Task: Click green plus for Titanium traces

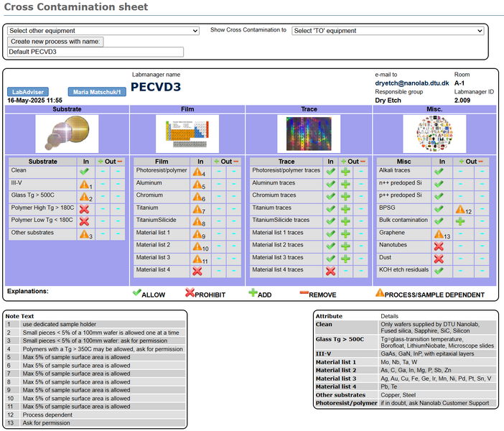Action: (x=345, y=208)
